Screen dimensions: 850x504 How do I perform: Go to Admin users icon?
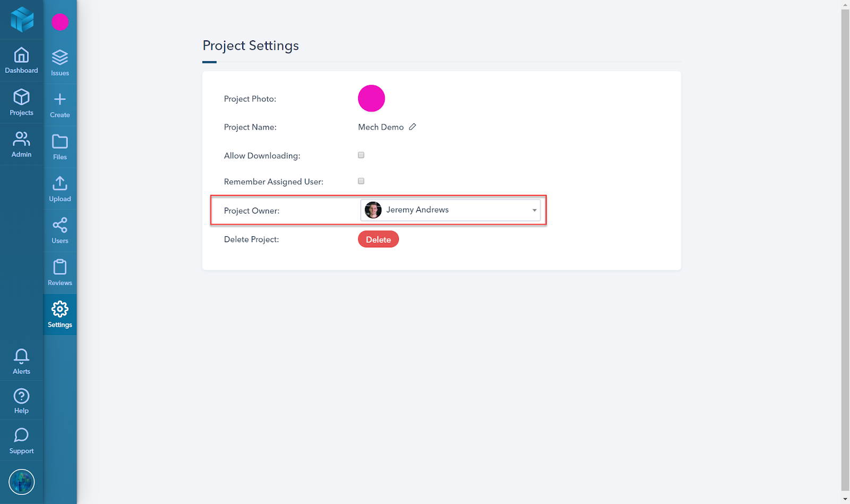point(21,139)
